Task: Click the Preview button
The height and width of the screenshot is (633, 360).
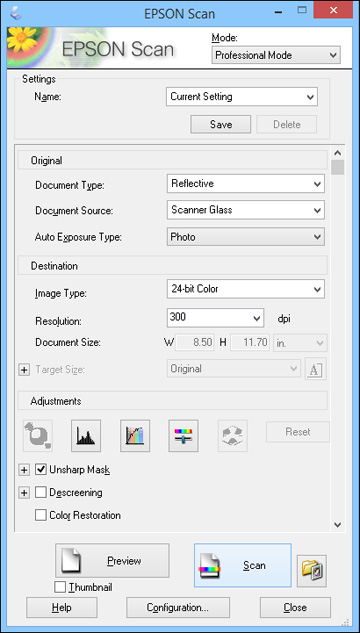Action: (x=112, y=560)
